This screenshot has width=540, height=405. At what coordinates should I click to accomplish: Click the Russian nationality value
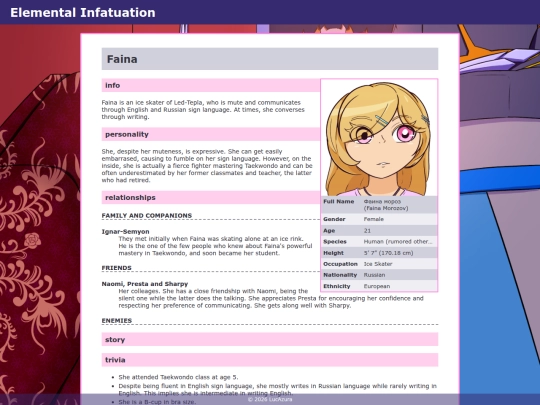click(x=374, y=275)
